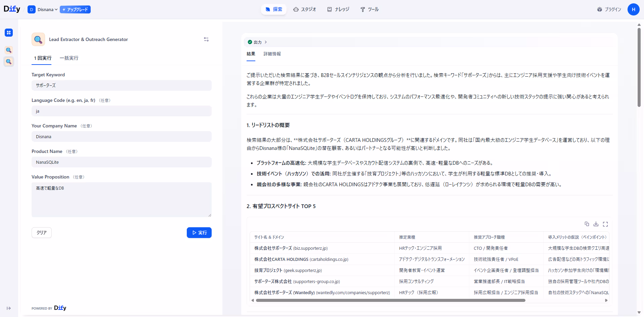
Task: Click the HRテック・エンジニア採用 cell
Action: coord(432,248)
